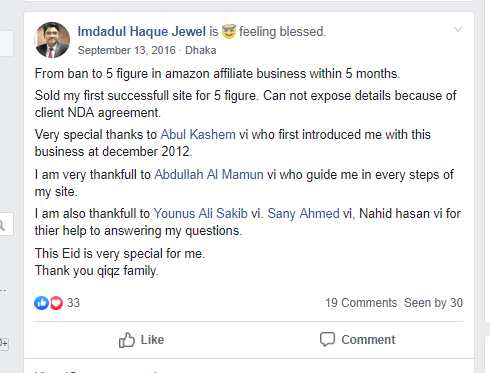Click the Comment text label
Viewport: 490px width, 373px height.
click(368, 340)
